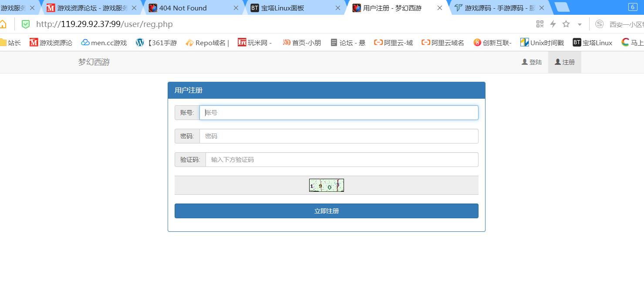644x297 pixels.
Task: Click the green security shield icon
Action: (x=26, y=24)
